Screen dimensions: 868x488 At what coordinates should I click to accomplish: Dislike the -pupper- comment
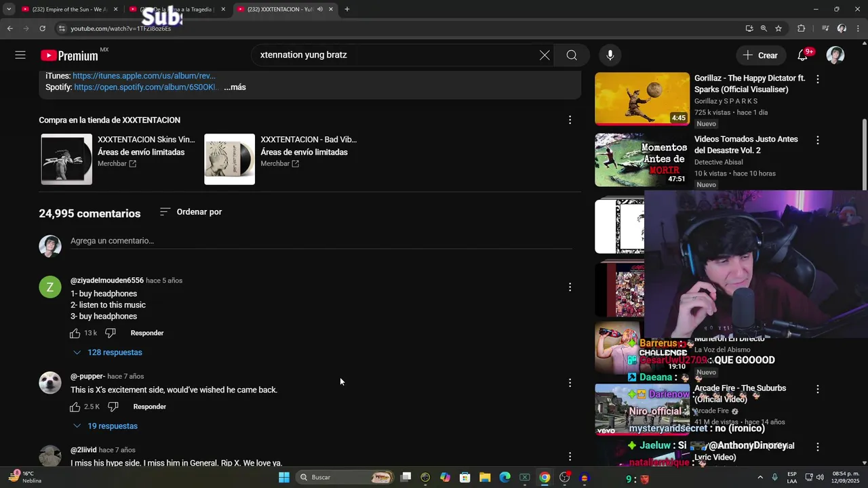pyautogui.click(x=113, y=407)
